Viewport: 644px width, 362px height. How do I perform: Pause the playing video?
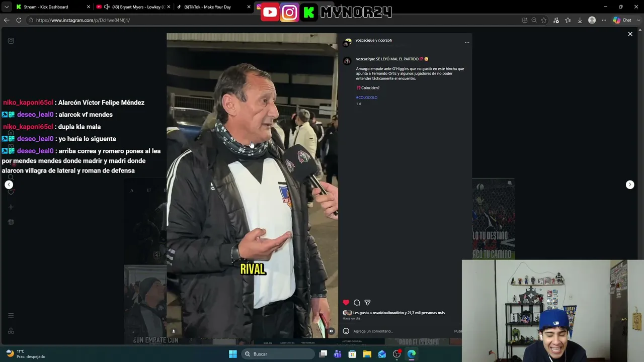[x=252, y=186]
